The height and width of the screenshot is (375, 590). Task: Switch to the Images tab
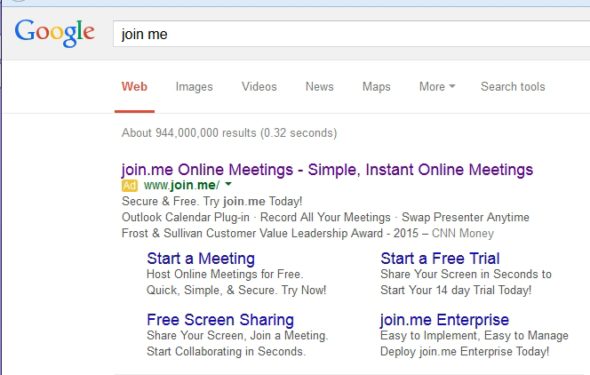[194, 87]
